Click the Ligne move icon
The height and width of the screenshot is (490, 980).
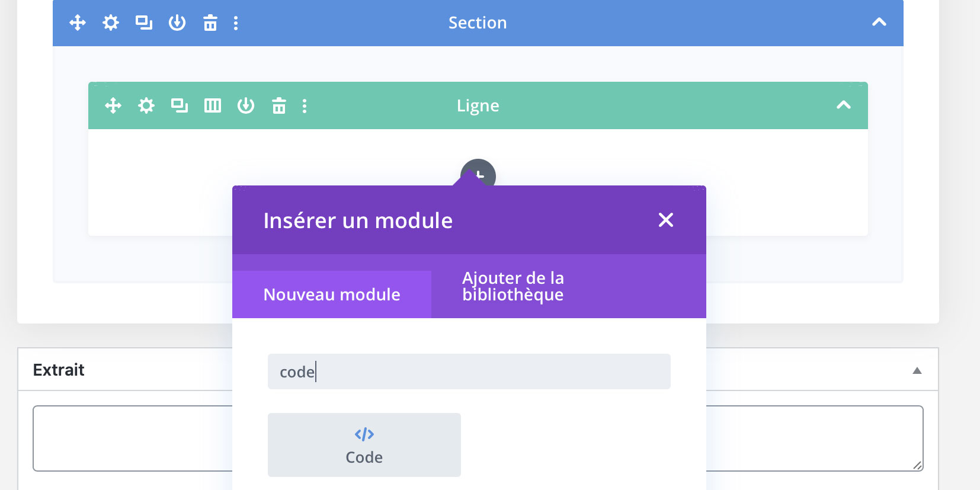tap(113, 106)
